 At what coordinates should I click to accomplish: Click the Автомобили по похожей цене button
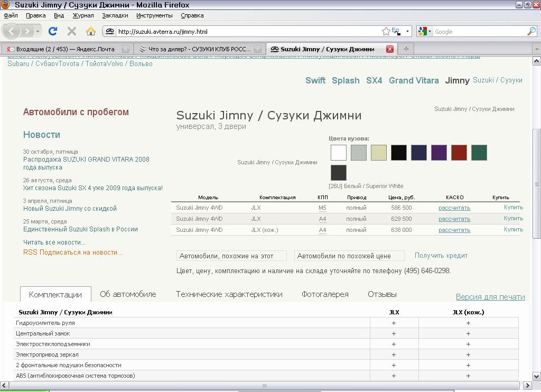(349, 256)
